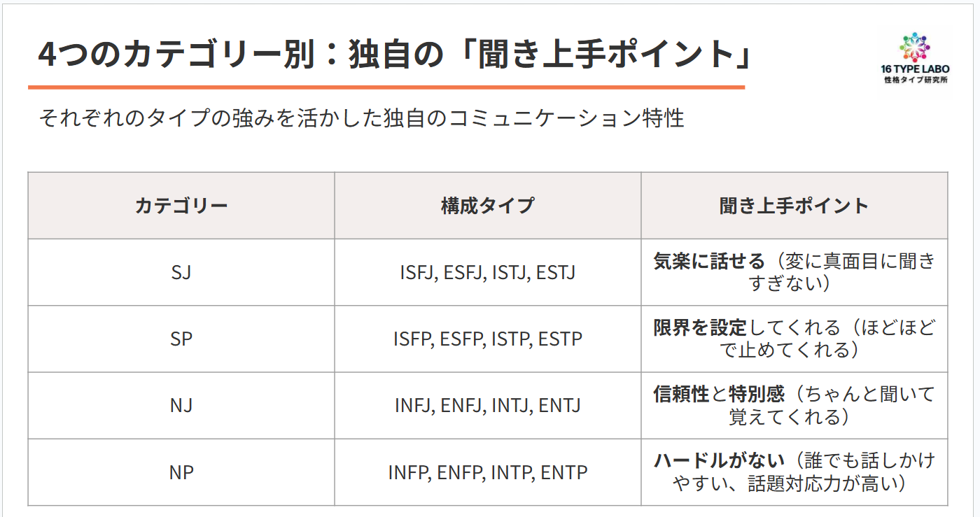Click the INFP, ENFP, INTP, ENTP cell
Viewport: 980px width, 517px height.
(487, 472)
